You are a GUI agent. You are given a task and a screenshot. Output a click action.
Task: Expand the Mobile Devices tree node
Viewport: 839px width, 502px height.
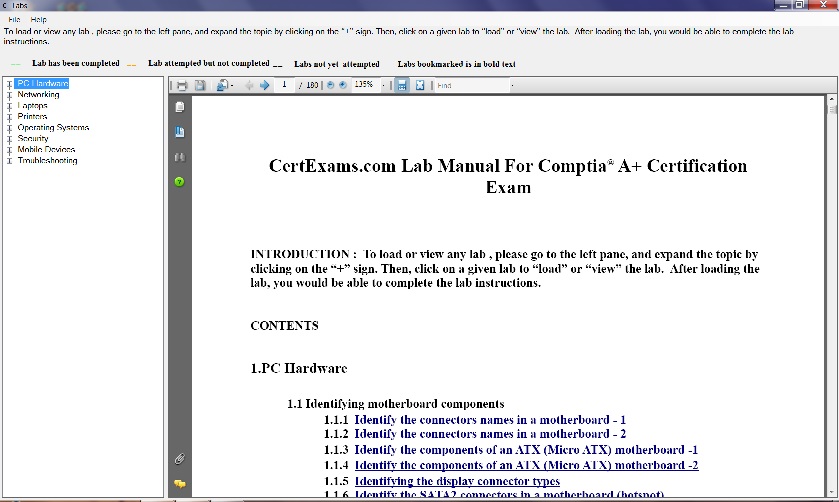[x=9, y=150]
